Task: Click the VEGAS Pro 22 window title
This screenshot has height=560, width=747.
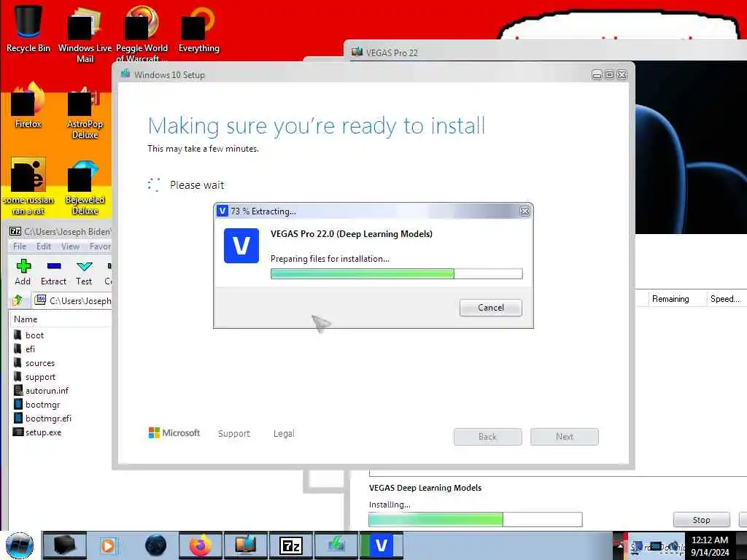Action: tap(392, 52)
